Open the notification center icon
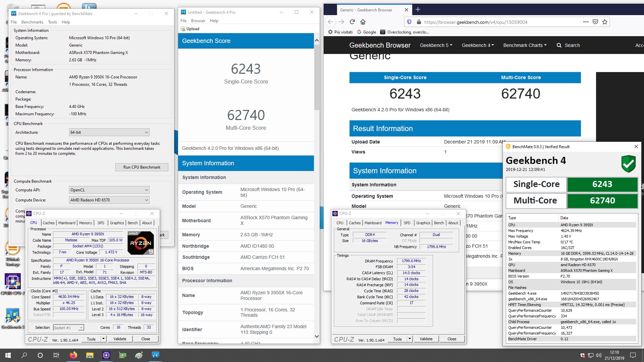 coord(633,355)
